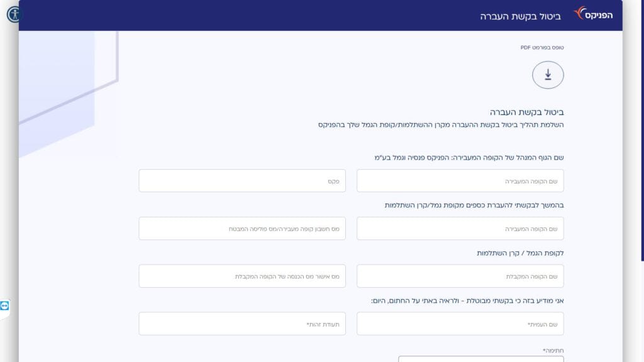The height and width of the screenshot is (362, 644).
Task: Click the פקס (fax) input field
Action: pos(242,181)
